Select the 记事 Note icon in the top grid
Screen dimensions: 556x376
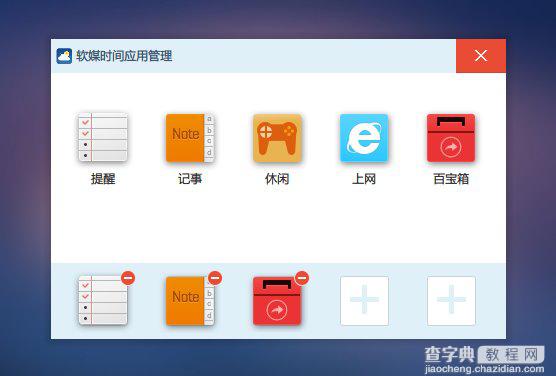(x=190, y=138)
